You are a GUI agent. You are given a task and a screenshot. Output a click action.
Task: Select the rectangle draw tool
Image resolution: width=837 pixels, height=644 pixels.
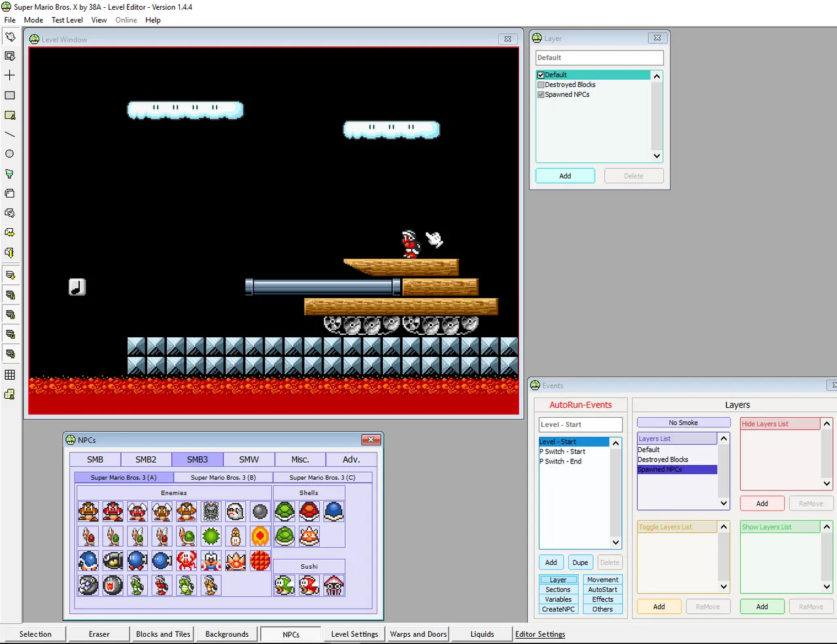10,95
